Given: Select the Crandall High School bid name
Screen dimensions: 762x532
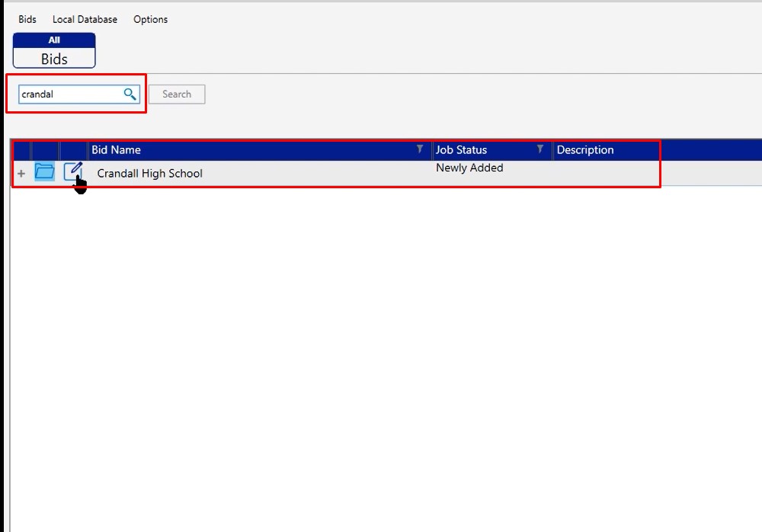Looking at the screenshot, I should pyautogui.click(x=149, y=173).
